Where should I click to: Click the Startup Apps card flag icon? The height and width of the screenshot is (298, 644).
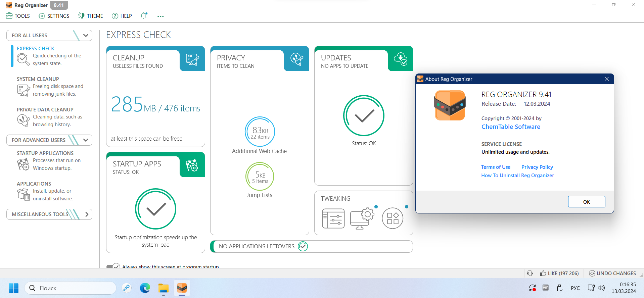pos(192,165)
